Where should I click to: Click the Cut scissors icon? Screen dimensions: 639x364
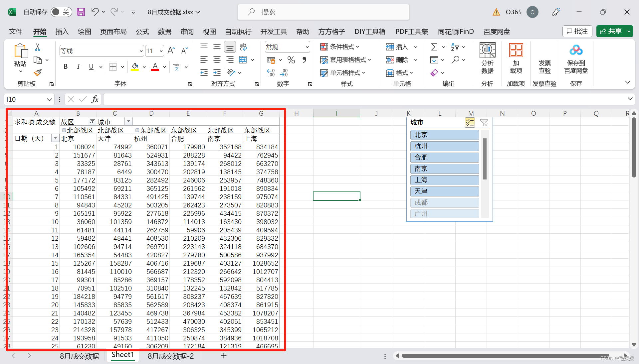[x=38, y=47]
